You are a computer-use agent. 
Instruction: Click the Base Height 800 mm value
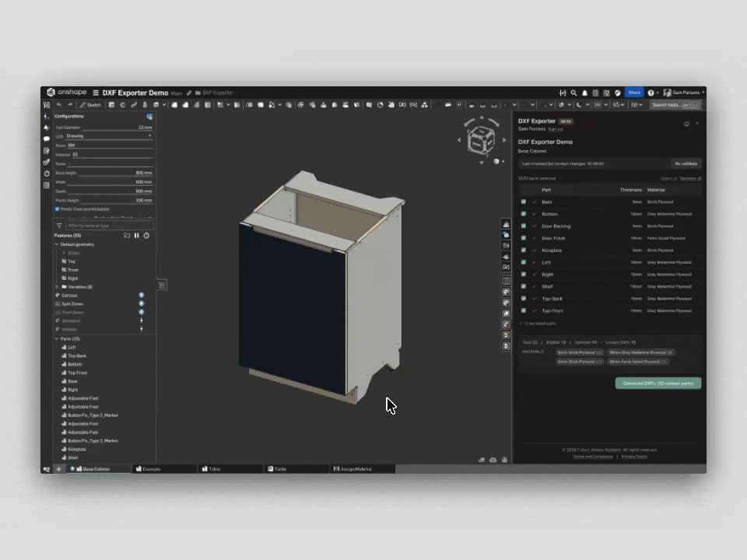[x=144, y=173]
